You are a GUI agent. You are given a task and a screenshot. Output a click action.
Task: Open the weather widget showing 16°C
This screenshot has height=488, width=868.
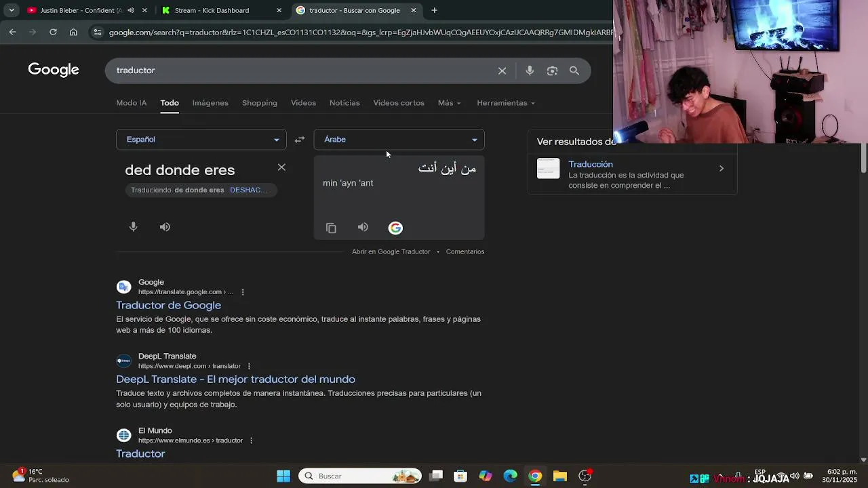tap(41, 475)
